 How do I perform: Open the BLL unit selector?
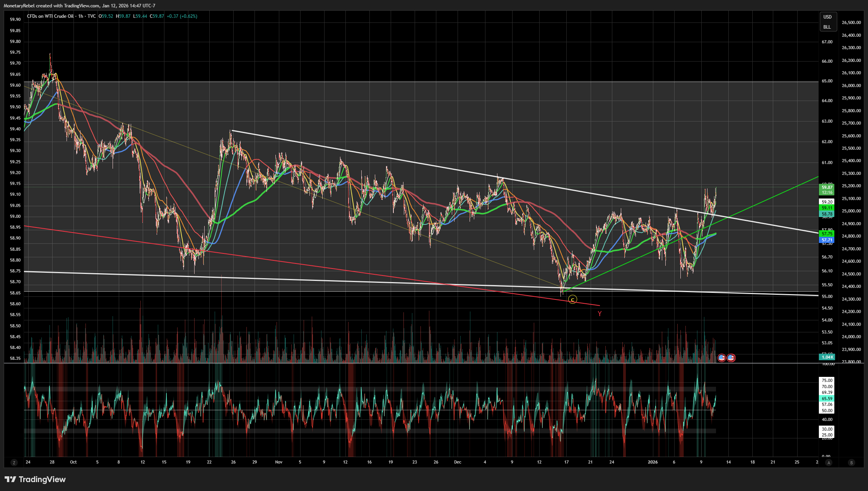[827, 27]
